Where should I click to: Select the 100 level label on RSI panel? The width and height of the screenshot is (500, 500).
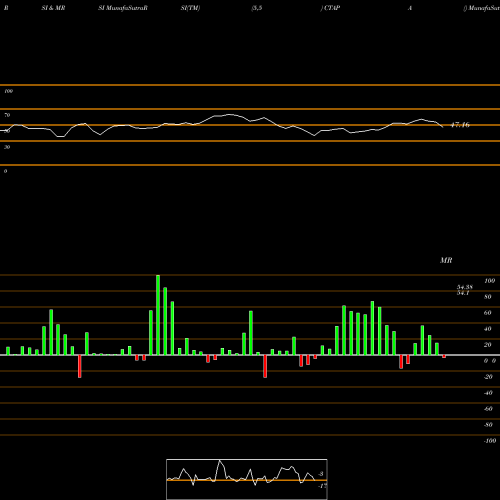pyautogui.click(x=9, y=91)
